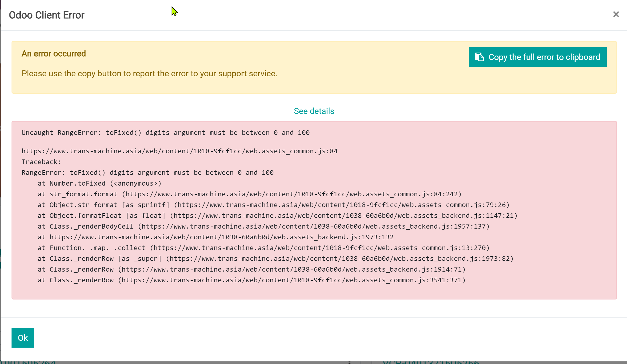The image size is (627, 364).
Task: Select the 'Odoo Client Error' title
Action: click(47, 15)
